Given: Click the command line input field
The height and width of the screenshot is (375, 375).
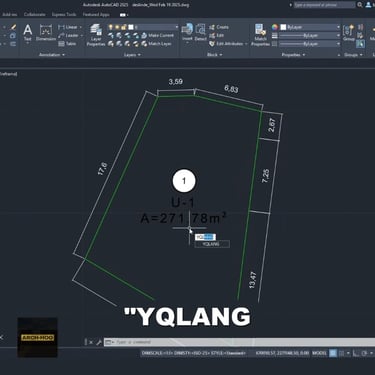Looking at the screenshot, I should point(239,342).
